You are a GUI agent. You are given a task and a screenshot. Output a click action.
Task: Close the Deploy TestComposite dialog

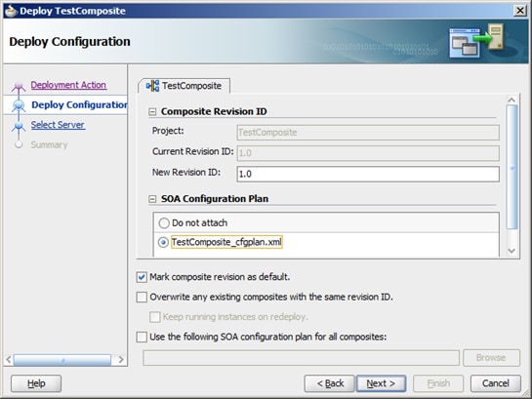(x=519, y=11)
